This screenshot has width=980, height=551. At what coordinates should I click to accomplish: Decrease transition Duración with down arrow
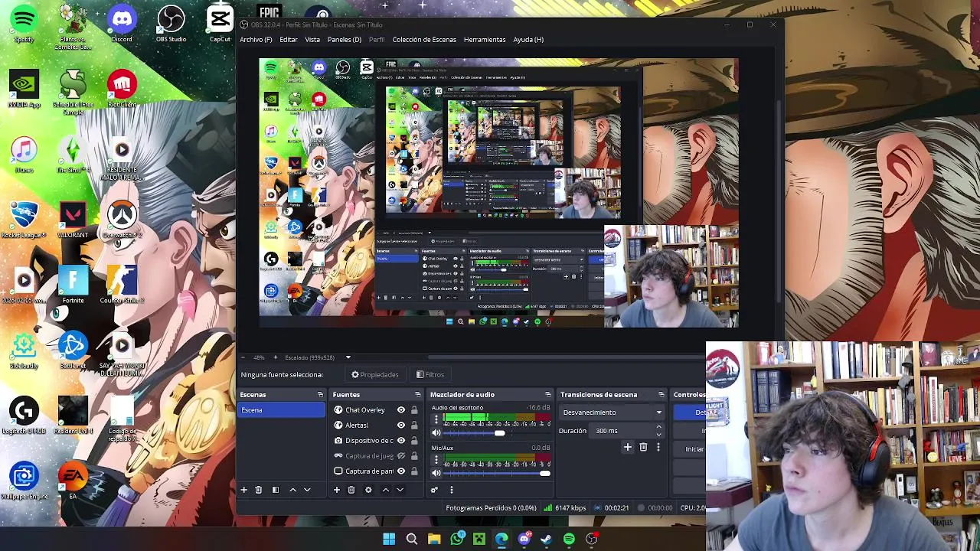click(x=658, y=434)
